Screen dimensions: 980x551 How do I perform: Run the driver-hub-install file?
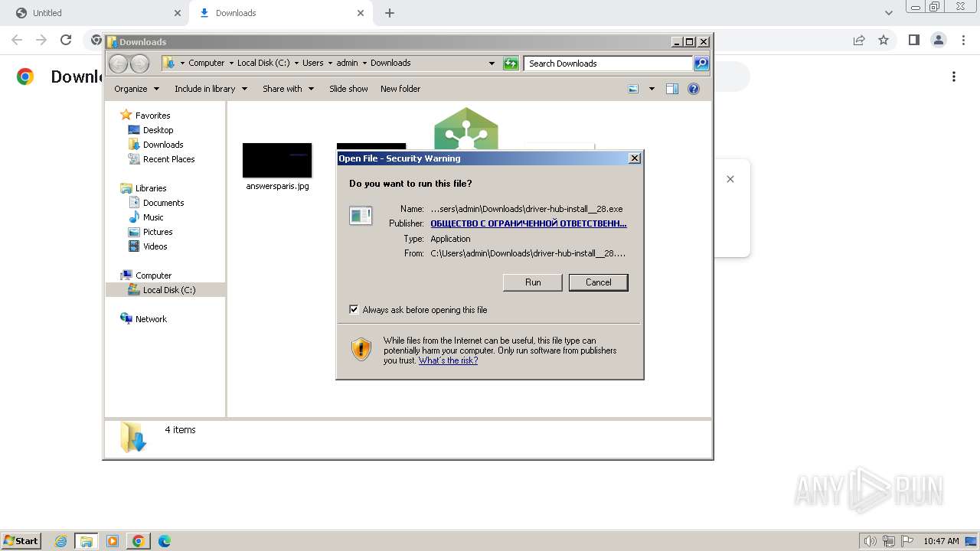(533, 282)
